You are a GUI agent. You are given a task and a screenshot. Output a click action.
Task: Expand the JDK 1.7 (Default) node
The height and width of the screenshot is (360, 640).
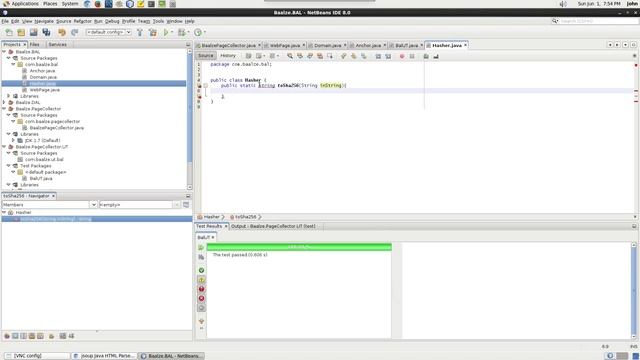[x=13, y=140]
